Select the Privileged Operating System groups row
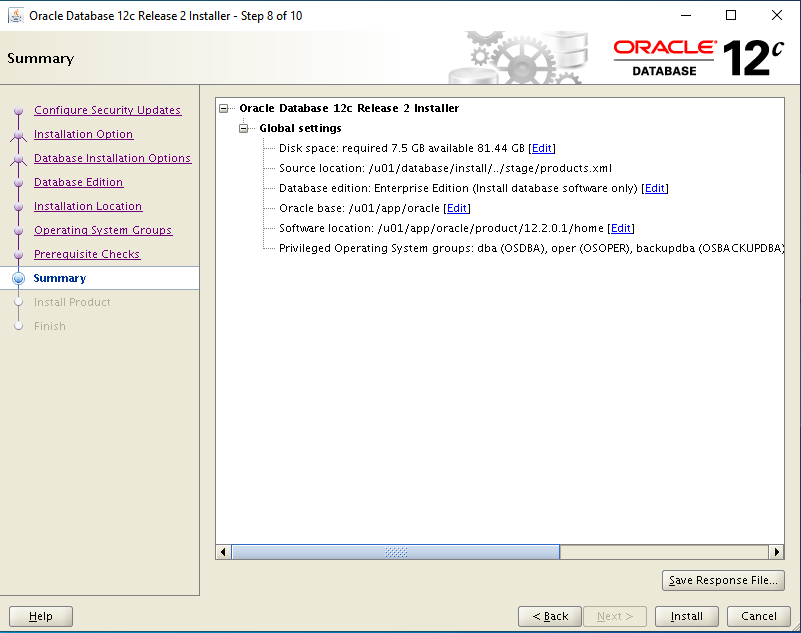This screenshot has width=801, height=633. pos(531,248)
